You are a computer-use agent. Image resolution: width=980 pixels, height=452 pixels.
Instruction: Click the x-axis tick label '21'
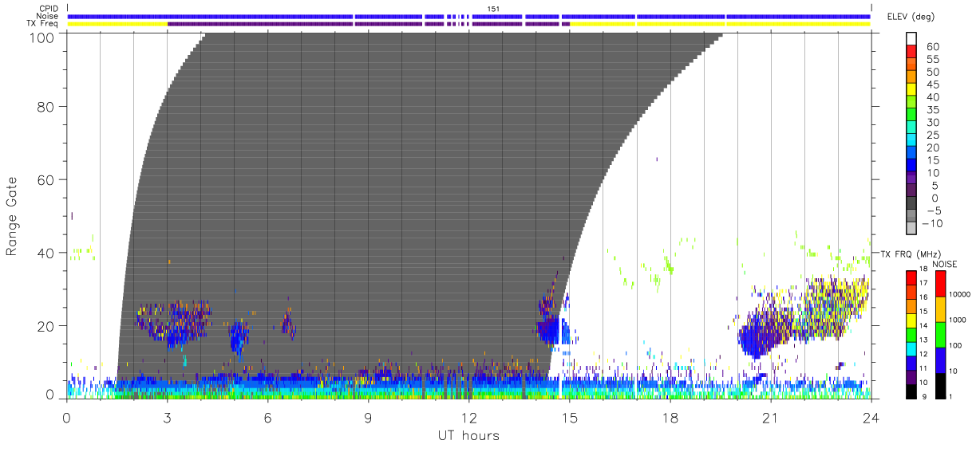click(770, 417)
